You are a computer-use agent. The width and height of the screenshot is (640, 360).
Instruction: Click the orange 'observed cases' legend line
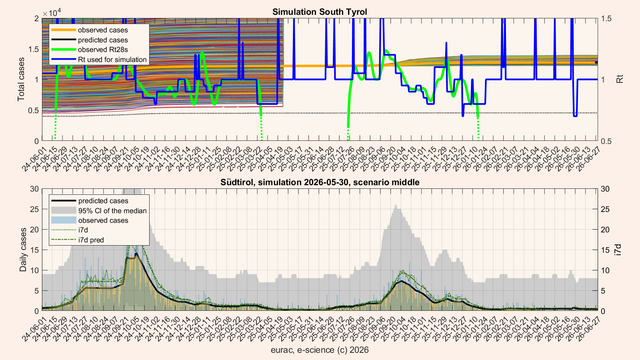point(64,30)
